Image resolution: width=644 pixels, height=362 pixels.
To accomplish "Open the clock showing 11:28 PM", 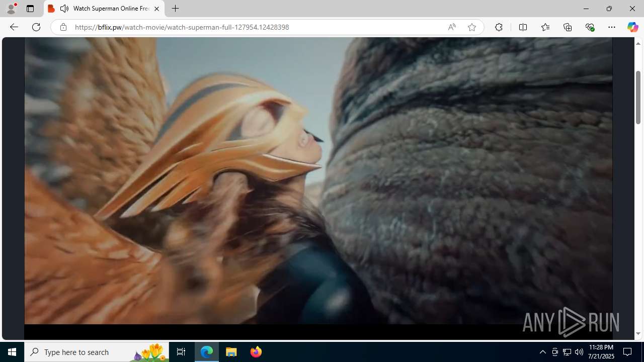I will (601, 352).
